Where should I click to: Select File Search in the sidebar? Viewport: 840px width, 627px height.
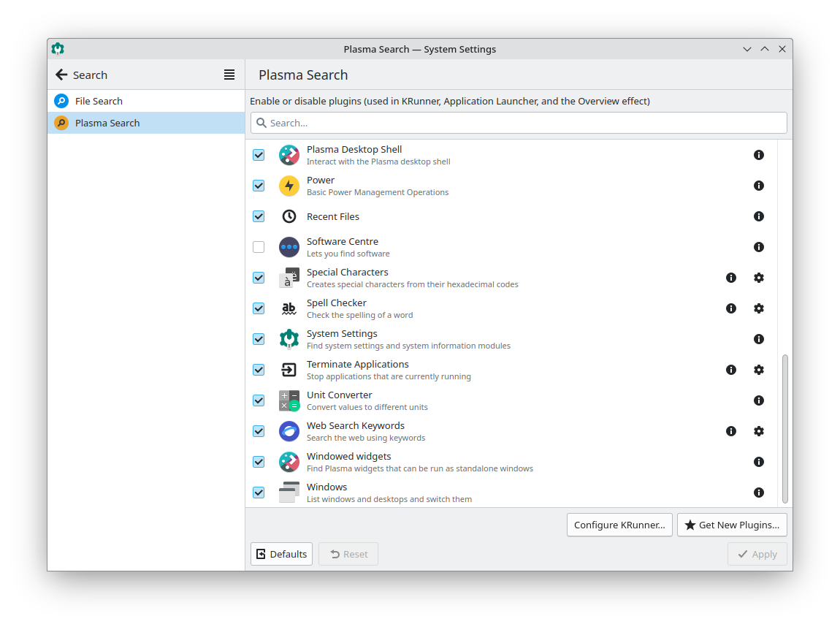[145, 101]
